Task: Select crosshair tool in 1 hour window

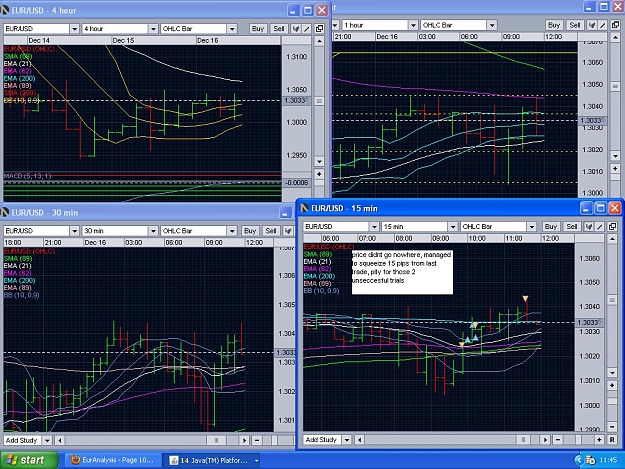Action: click(x=592, y=25)
